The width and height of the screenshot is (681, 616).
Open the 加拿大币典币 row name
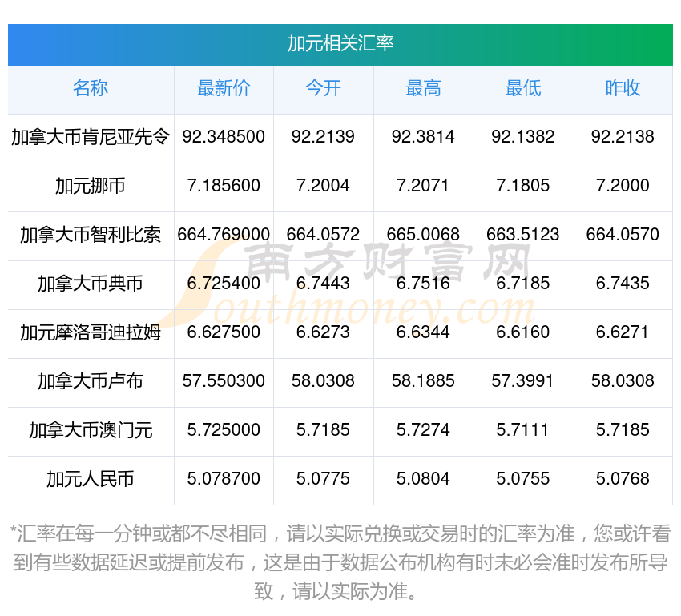(91, 284)
